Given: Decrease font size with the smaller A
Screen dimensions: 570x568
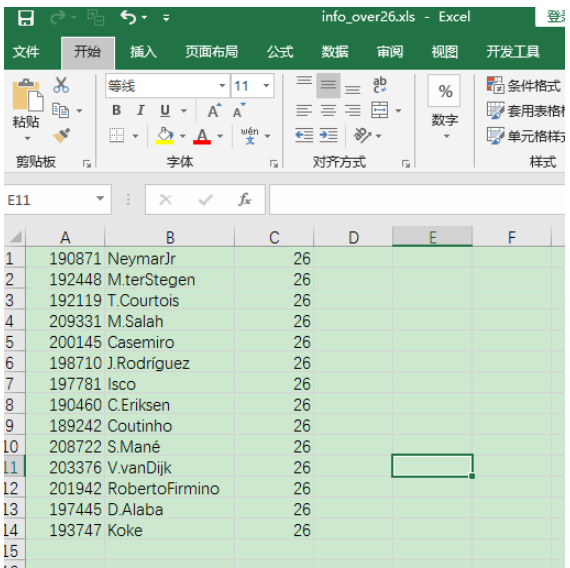Looking at the screenshot, I should tap(239, 110).
